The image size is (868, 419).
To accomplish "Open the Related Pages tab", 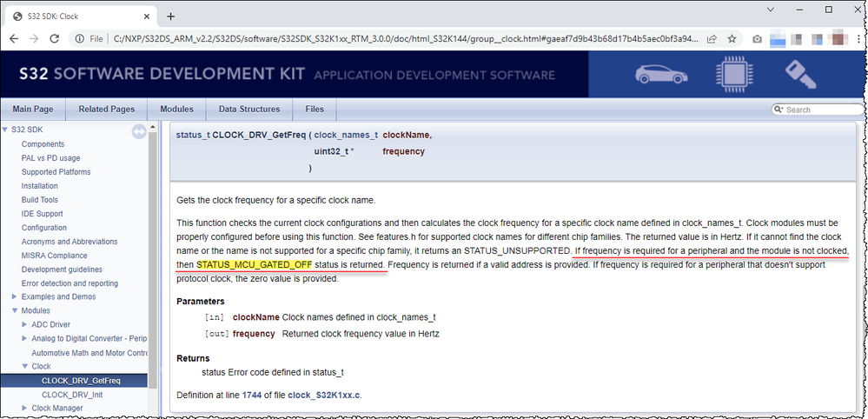I will tap(106, 109).
